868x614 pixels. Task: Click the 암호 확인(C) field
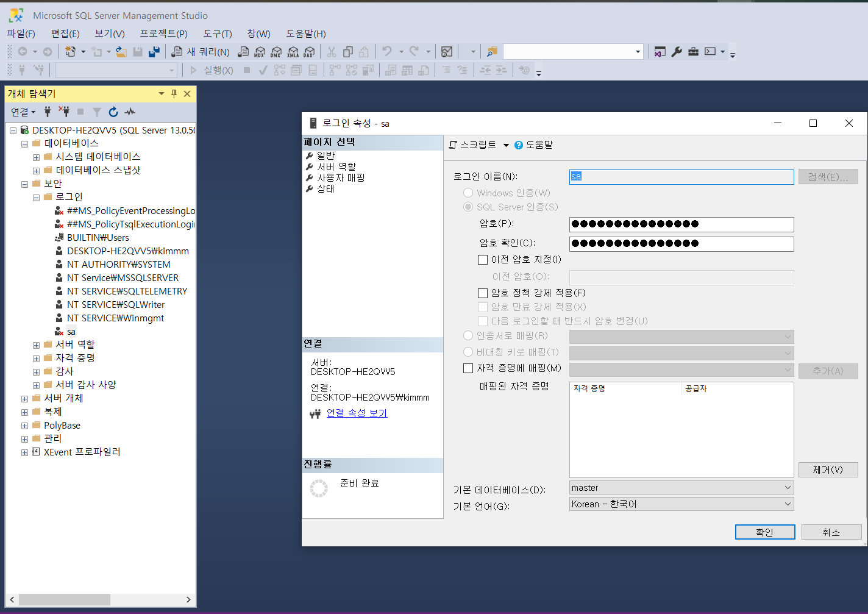coord(681,244)
